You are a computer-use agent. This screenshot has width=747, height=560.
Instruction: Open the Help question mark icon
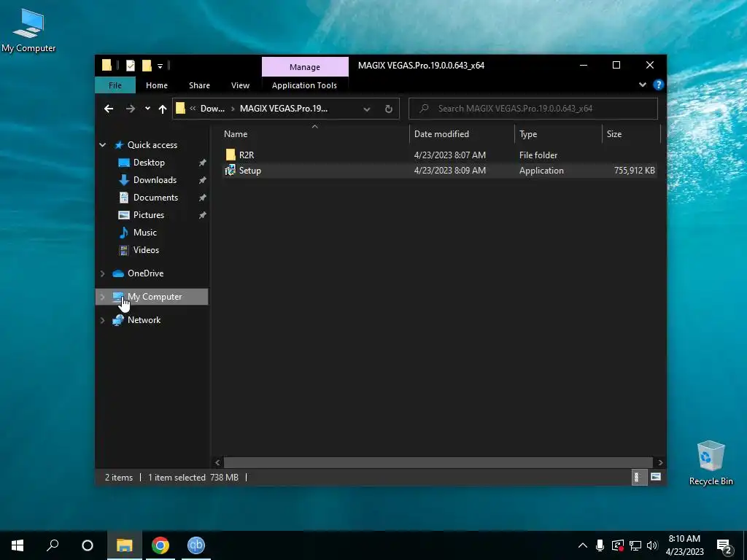click(659, 85)
